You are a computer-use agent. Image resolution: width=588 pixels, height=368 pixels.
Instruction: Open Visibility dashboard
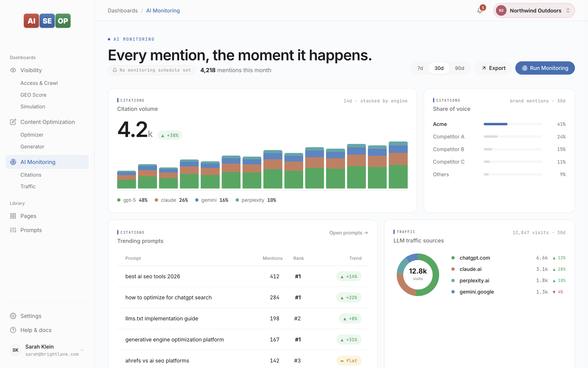pos(47,70)
